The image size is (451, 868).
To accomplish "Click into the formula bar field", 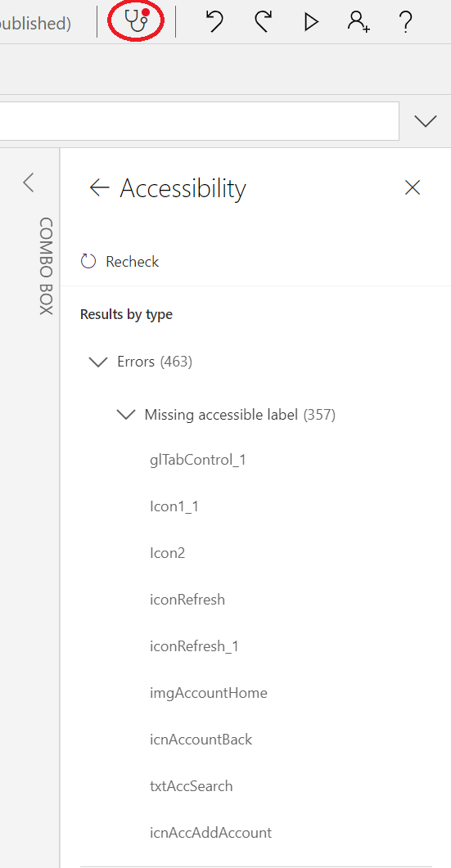I will (200, 121).
